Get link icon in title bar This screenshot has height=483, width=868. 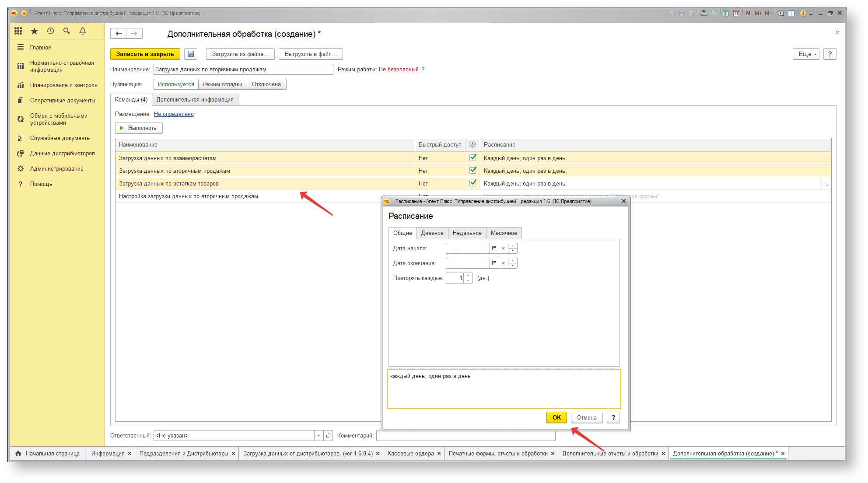(x=704, y=13)
